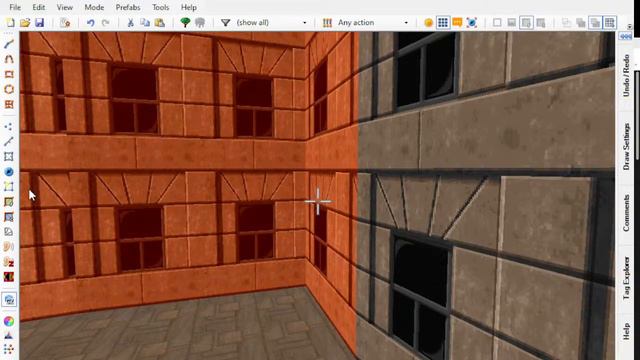Screen dimensions: 640x360
Task: Toggle the highlighted Visual mode button
Action: point(9,300)
